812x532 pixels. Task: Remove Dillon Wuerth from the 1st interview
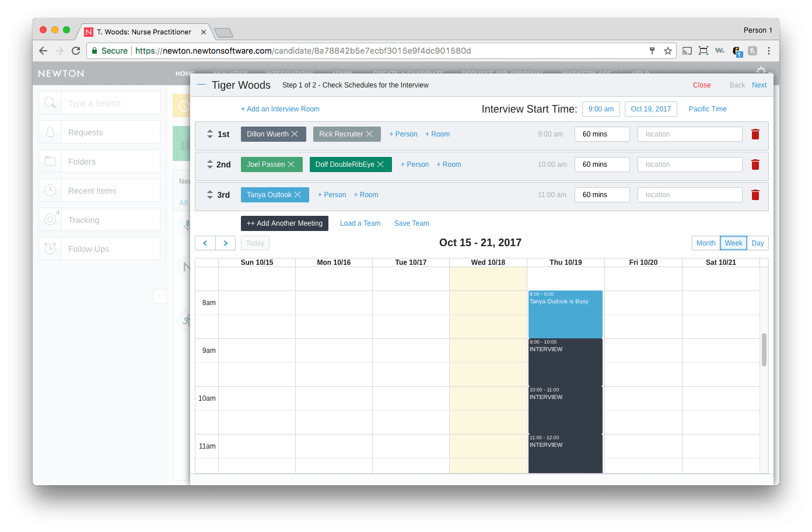click(295, 134)
